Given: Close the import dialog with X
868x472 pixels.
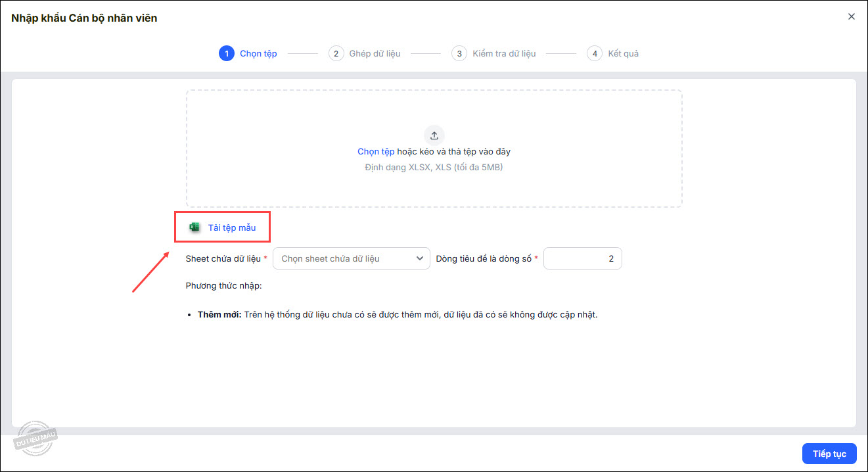Looking at the screenshot, I should 851,17.
